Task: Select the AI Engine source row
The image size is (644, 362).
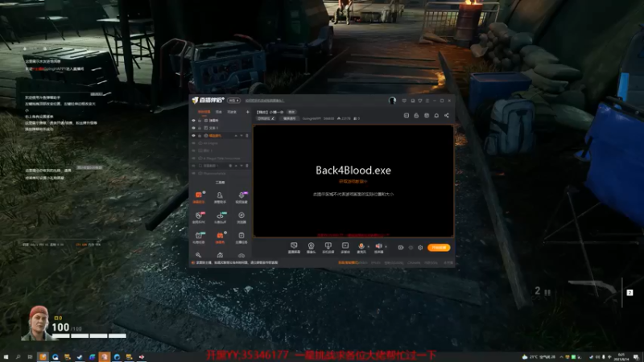Action: (221, 143)
